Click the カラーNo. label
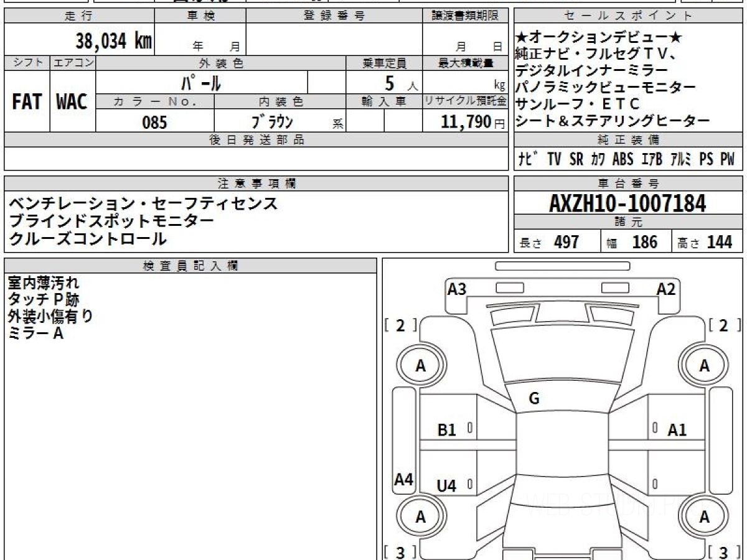 tap(155, 101)
